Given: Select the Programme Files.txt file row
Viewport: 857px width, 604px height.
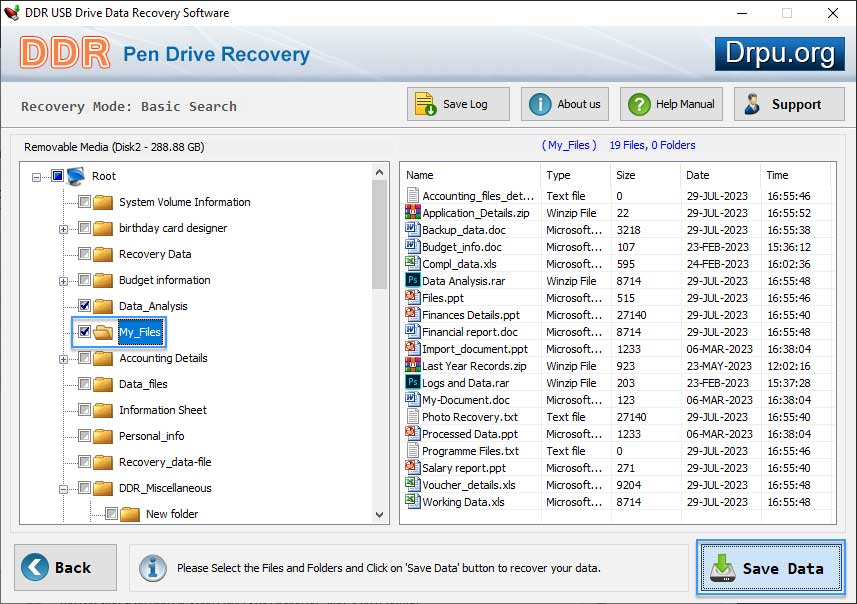Looking at the screenshot, I should tap(616, 450).
